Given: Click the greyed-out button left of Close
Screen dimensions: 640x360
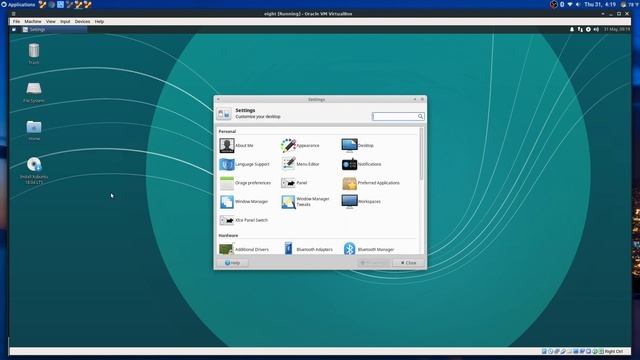Looking at the screenshot, I should point(374,263).
